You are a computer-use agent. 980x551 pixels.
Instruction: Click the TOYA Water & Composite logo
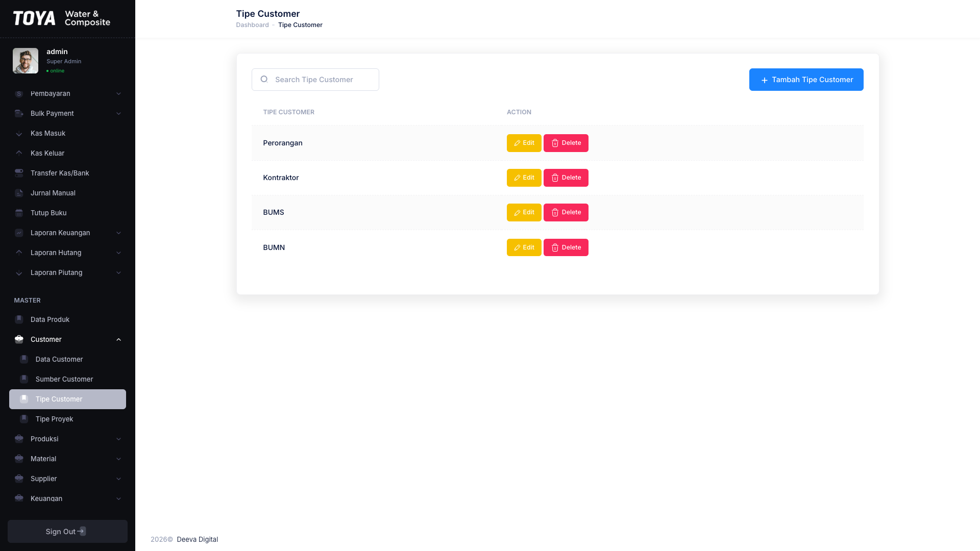pos(62,18)
